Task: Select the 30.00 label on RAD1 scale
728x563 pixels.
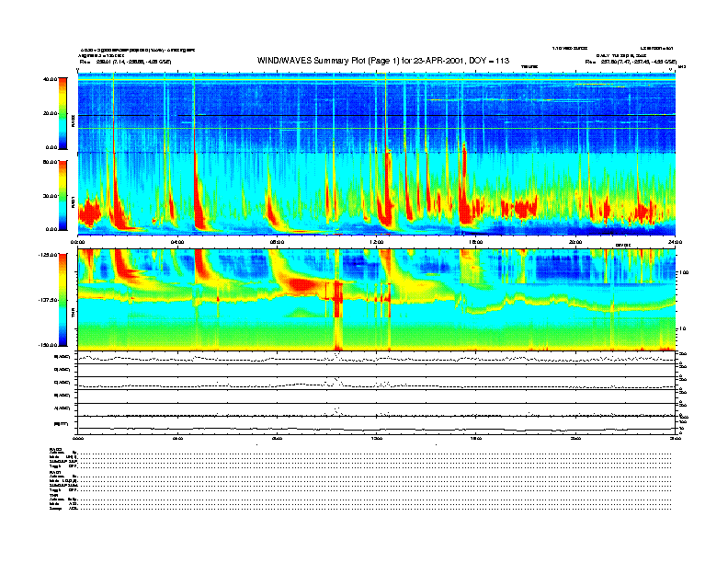Action: pyautogui.click(x=50, y=196)
